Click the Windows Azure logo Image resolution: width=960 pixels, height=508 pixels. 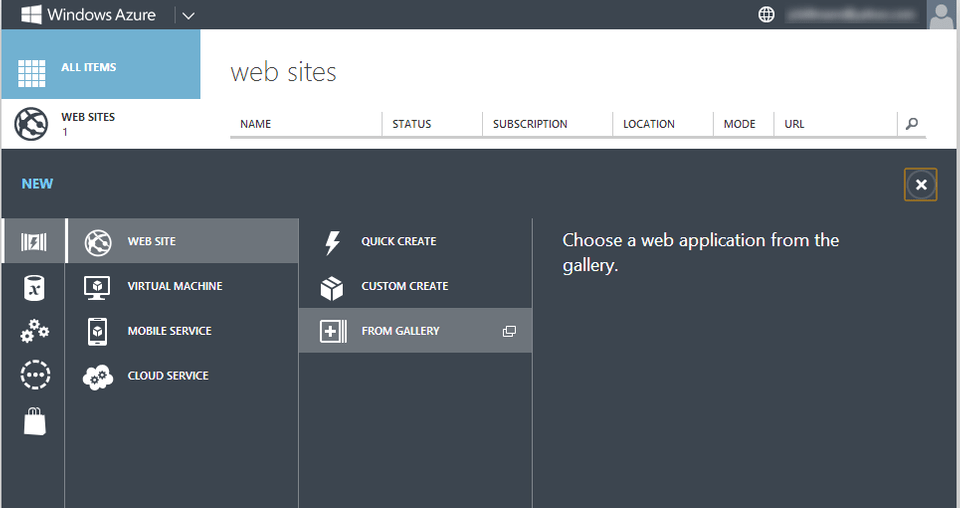[x=88, y=15]
